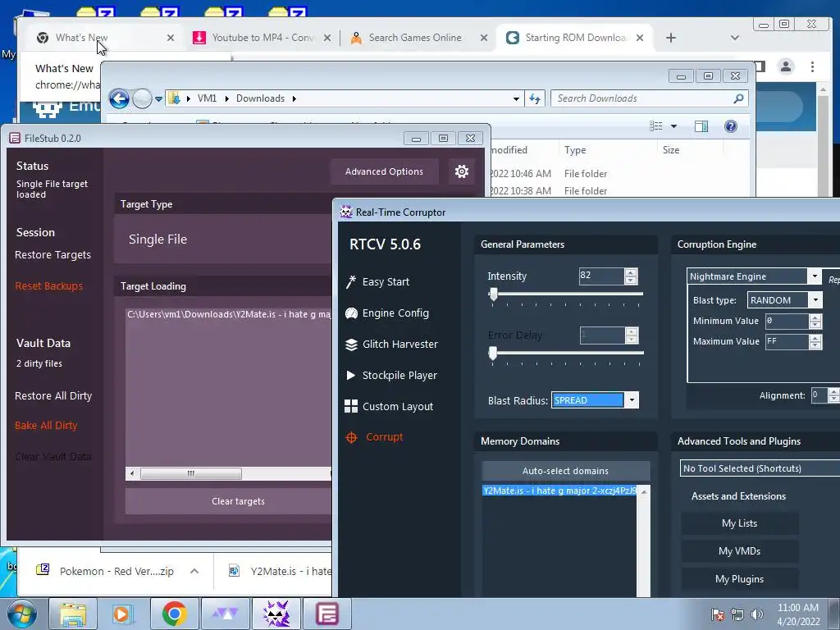The width and height of the screenshot is (840, 630).
Task: Click the volume speaker tray icon
Action: (x=757, y=614)
